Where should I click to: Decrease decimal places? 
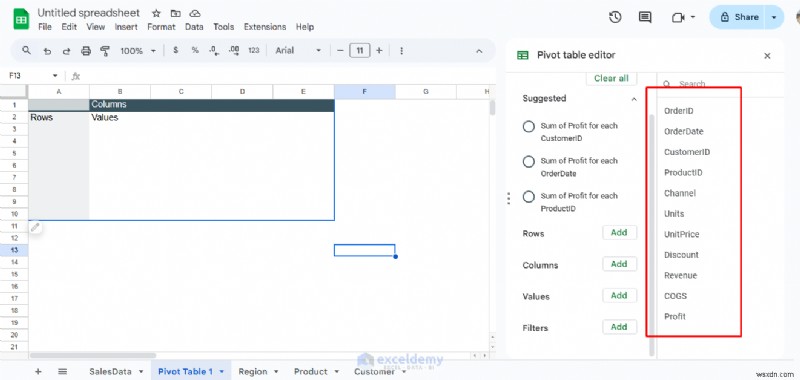214,50
